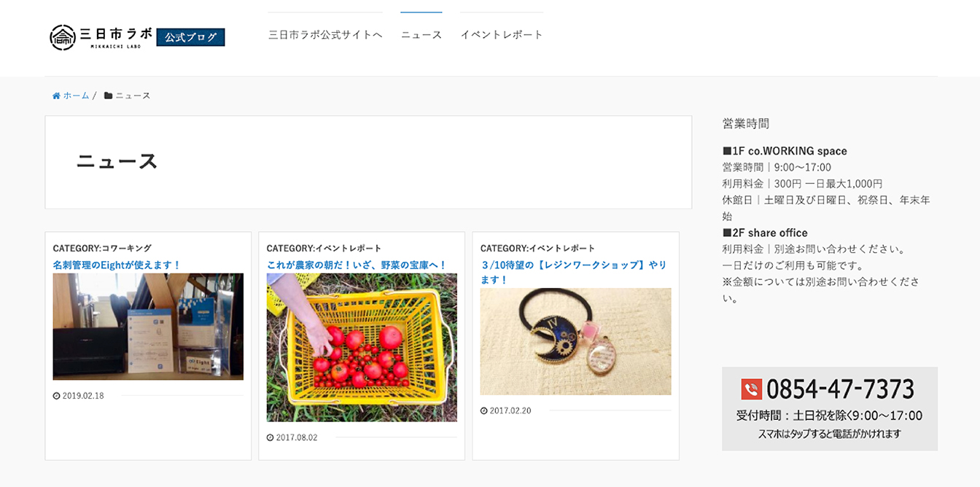Viewport: 980px width, 487px height.
Task: Click the 公式ブログ blue badge
Action: (190, 37)
